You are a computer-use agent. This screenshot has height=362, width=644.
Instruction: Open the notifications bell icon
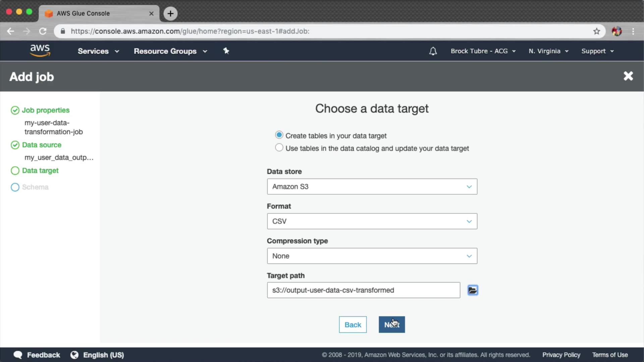[433, 51]
